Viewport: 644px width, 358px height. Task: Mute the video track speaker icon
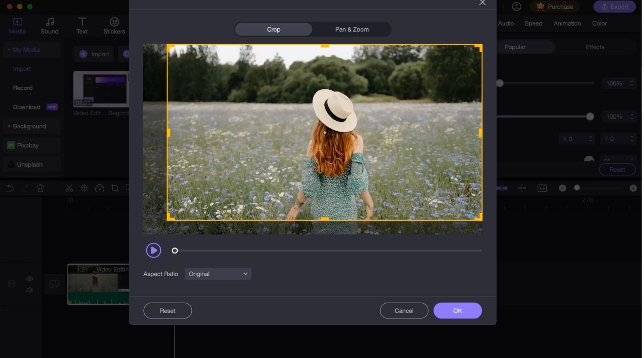(30, 290)
